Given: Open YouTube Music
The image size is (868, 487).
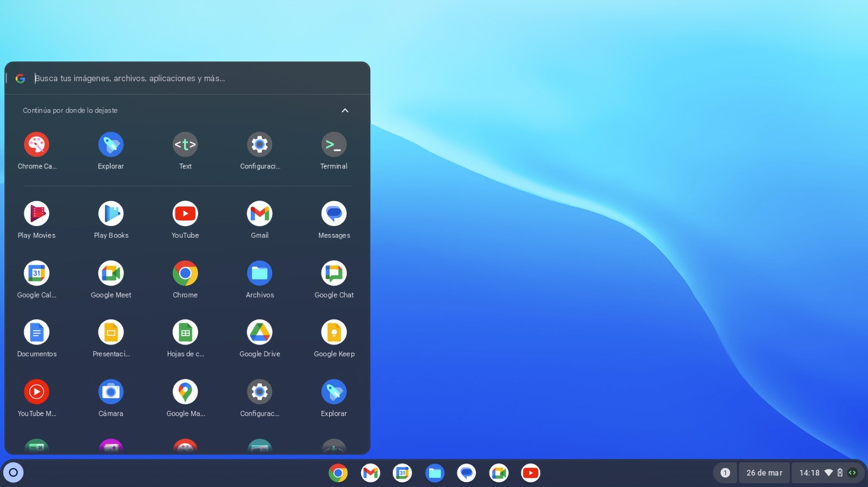Looking at the screenshot, I should [x=37, y=391].
